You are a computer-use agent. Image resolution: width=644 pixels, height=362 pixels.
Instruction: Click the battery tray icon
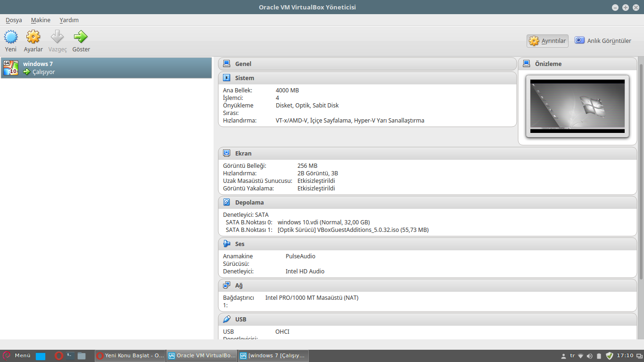[599, 356]
